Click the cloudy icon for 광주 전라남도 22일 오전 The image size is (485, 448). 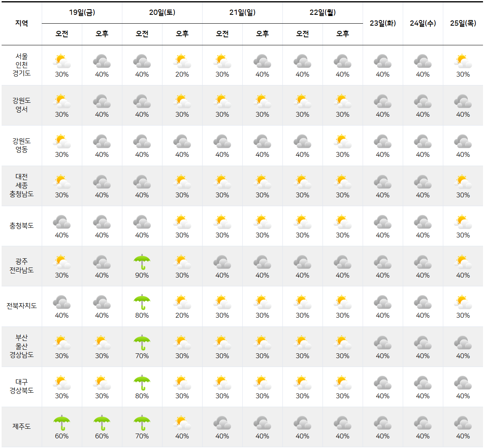[302, 262]
